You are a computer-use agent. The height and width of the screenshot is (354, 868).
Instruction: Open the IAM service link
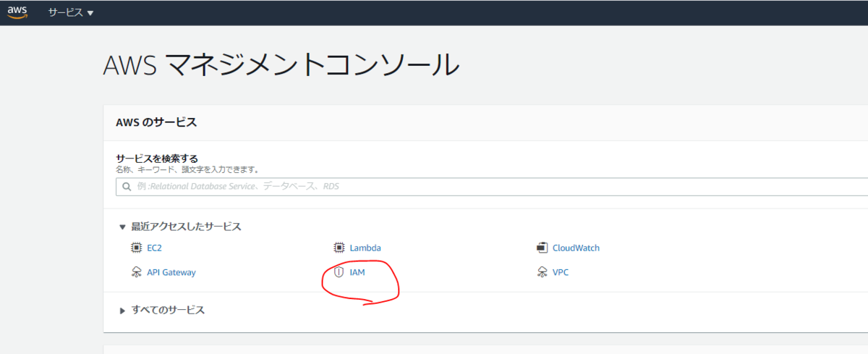(357, 272)
